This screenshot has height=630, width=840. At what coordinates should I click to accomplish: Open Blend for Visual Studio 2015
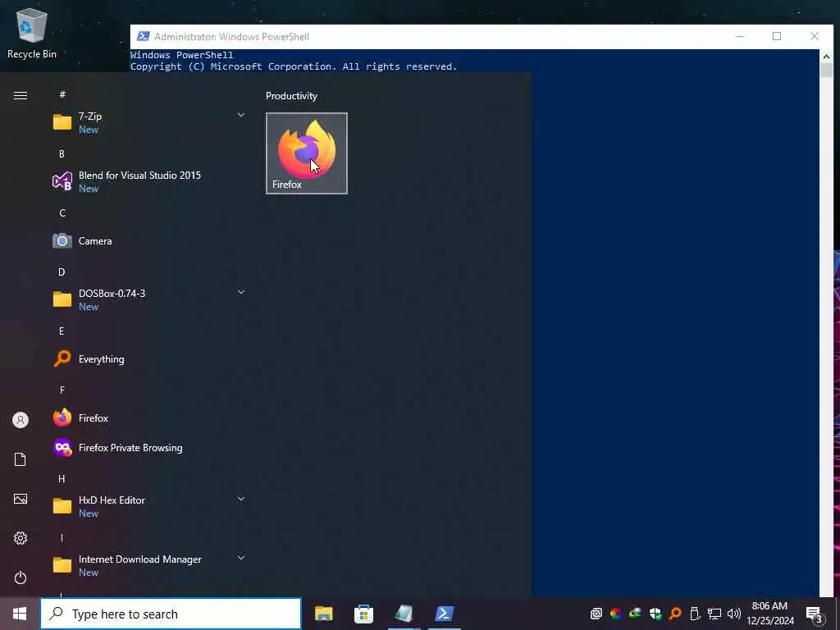click(148, 181)
